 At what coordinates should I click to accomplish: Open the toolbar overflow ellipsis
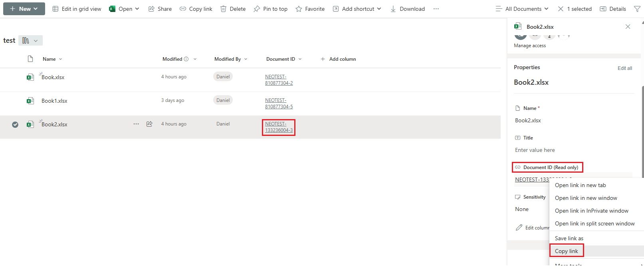(436, 9)
